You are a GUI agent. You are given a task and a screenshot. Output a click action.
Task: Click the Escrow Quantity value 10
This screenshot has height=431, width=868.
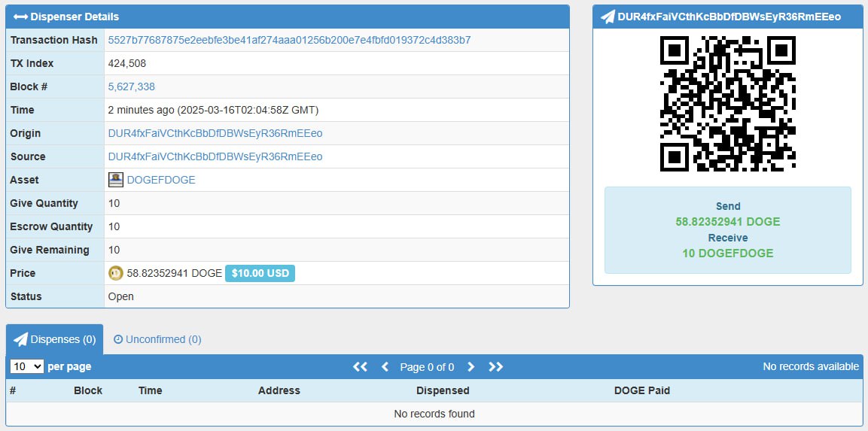tap(114, 226)
